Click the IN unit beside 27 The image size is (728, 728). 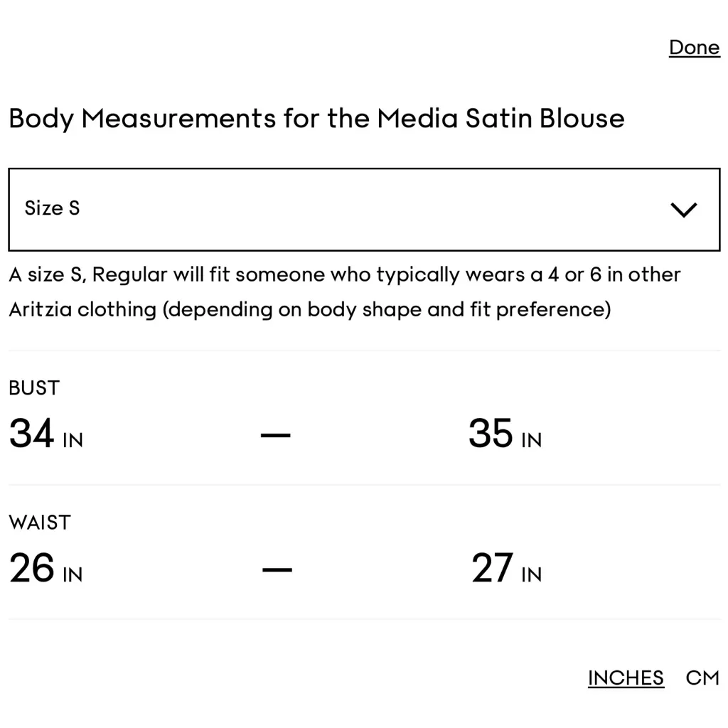531,574
